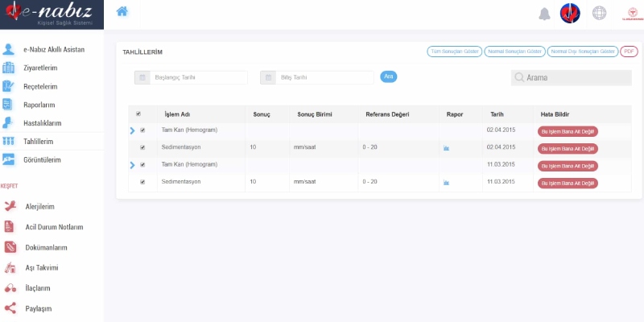Click the Aşı Takvimi syringe icon

coord(10,268)
